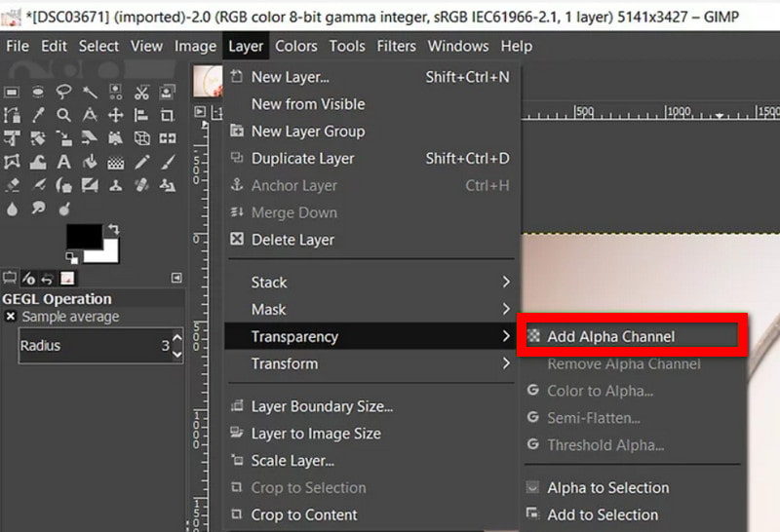Select the Select by Color tool
This screenshot has width=780, height=532.
[115, 92]
